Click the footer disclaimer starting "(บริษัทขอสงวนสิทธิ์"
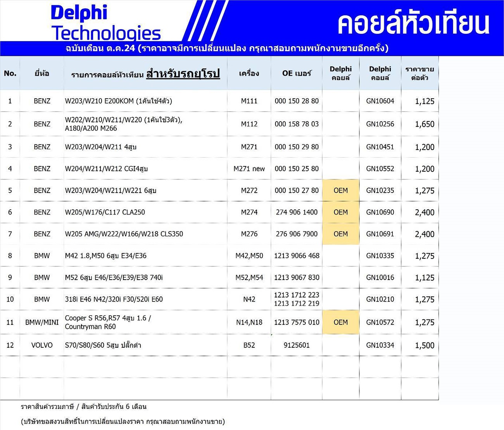Image resolution: width=504 pixels, height=430 pixels. tap(123, 421)
